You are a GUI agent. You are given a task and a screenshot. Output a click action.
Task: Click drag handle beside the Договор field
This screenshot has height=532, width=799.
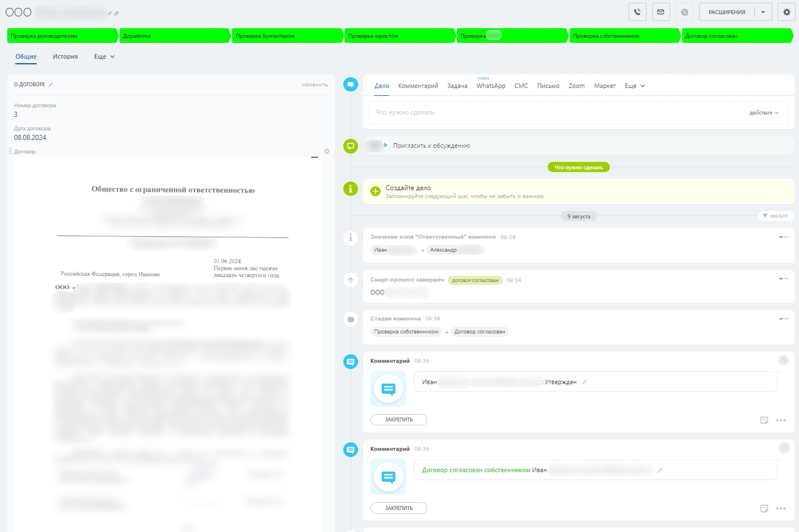click(x=10, y=151)
